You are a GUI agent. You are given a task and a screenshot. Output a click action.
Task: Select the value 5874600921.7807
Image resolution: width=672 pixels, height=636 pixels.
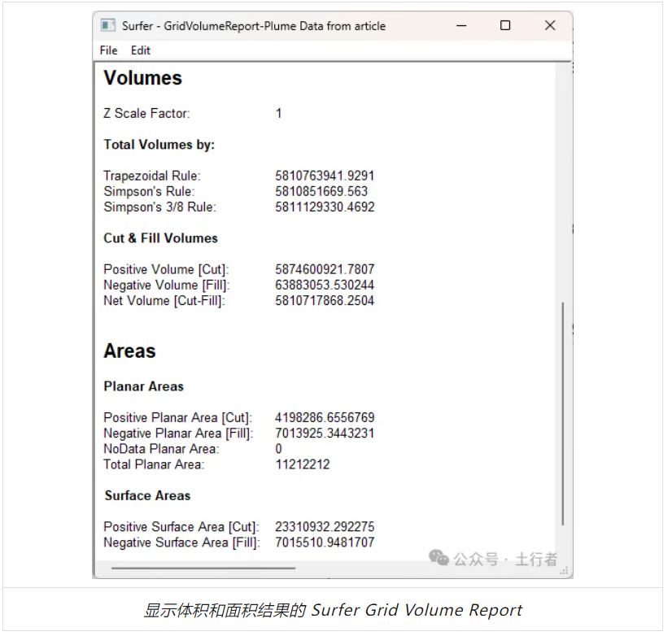click(325, 269)
